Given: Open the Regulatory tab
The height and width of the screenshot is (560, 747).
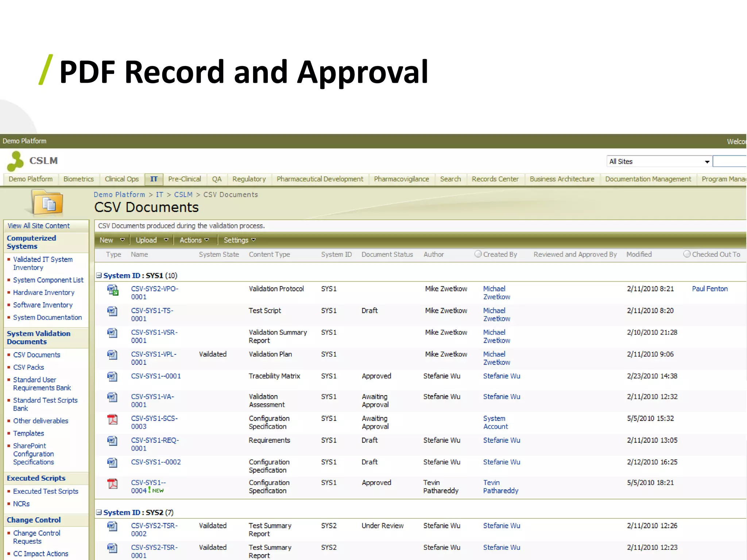Looking at the screenshot, I should coord(249,179).
